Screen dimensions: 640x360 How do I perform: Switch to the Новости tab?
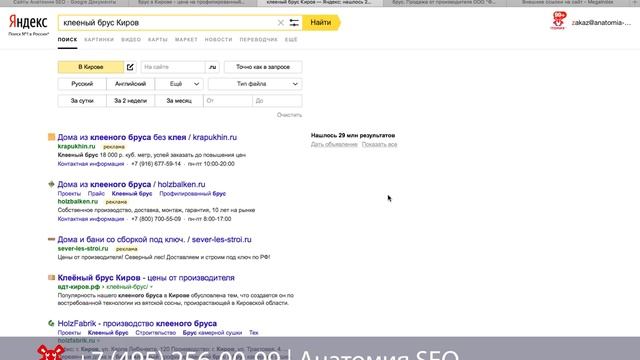click(218, 40)
